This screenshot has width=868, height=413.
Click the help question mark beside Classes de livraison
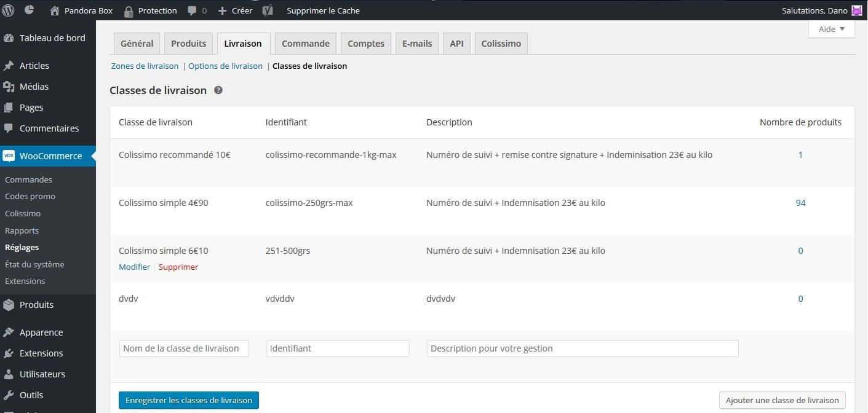pos(218,90)
